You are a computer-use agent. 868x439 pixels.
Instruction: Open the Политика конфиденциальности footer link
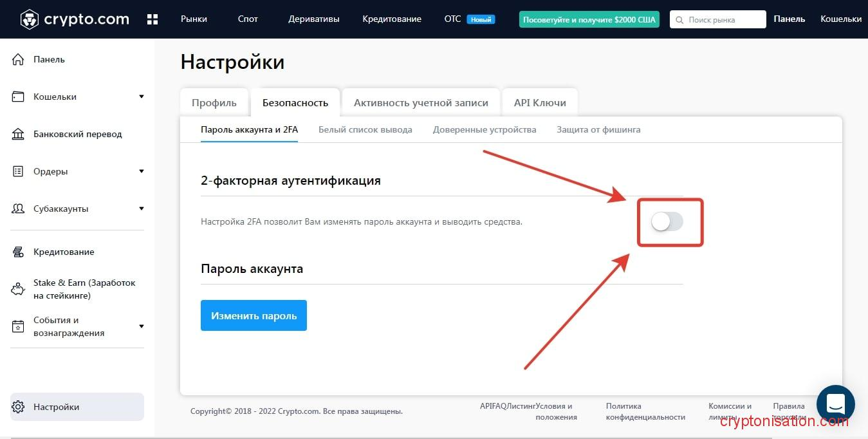coord(645,411)
